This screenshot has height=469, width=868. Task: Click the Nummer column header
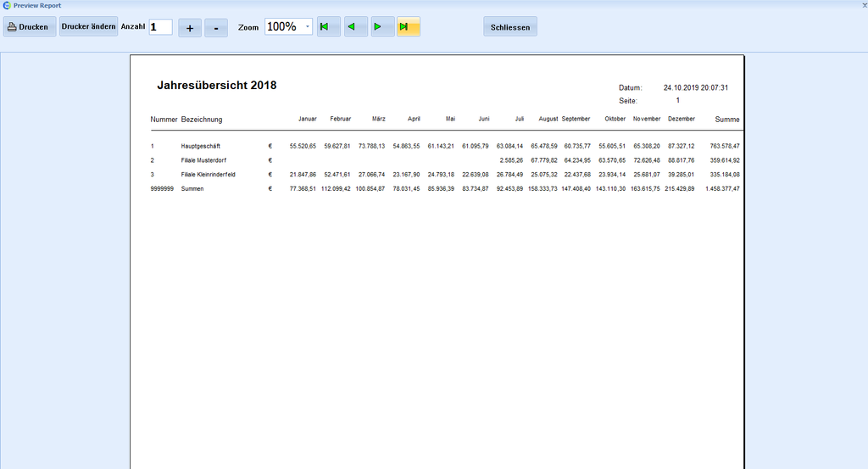(164, 119)
